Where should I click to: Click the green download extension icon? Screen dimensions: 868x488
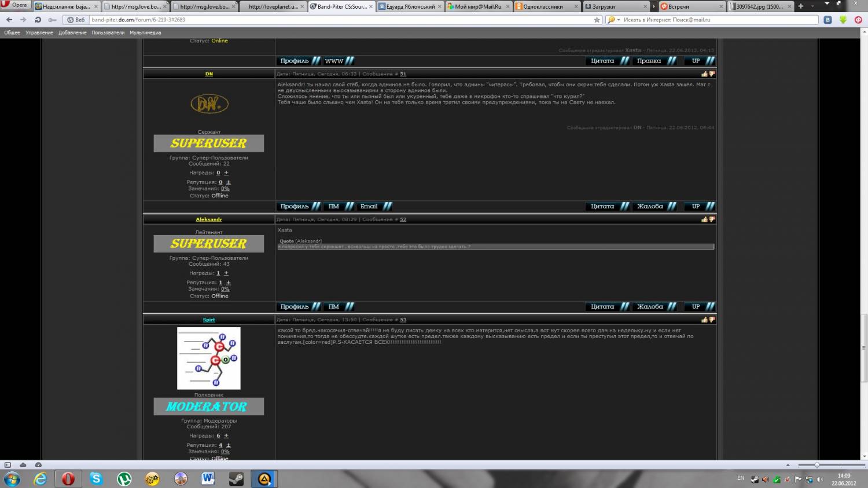pos(843,20)
